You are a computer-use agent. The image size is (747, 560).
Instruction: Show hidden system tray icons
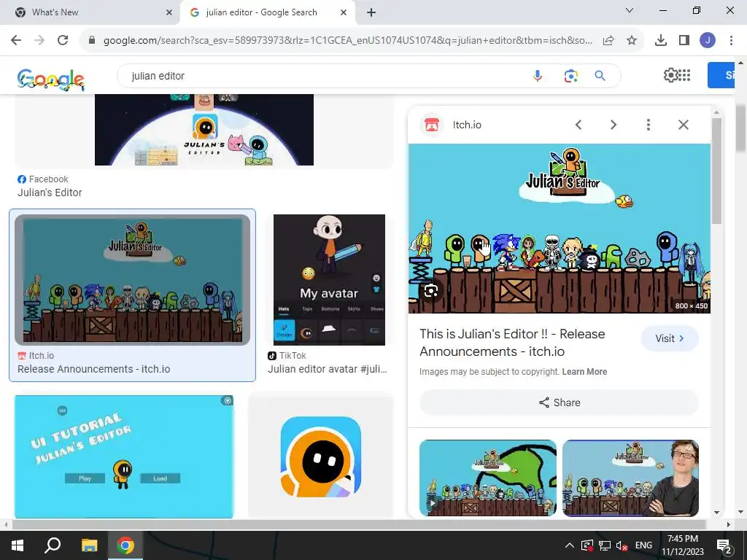point(569,545)
